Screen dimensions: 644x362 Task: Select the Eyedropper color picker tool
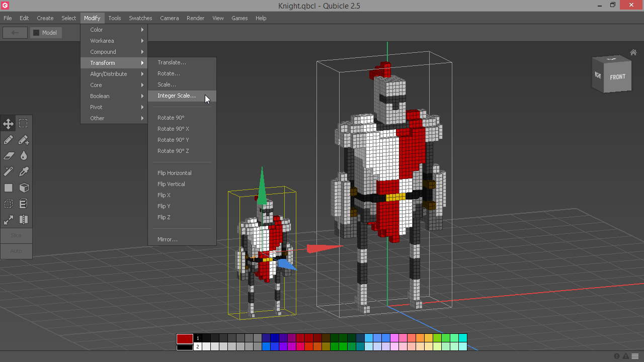[x=24, y=172]
